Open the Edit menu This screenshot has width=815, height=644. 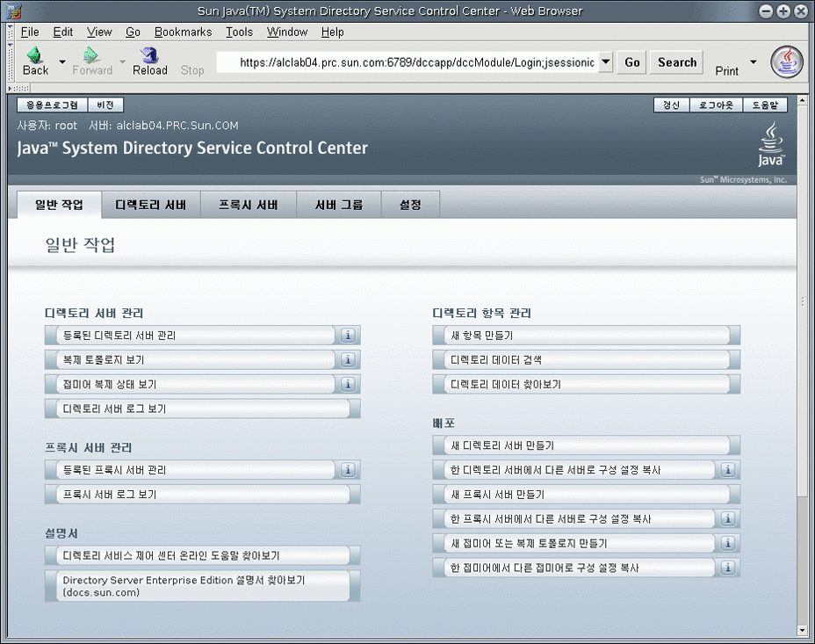63,33
